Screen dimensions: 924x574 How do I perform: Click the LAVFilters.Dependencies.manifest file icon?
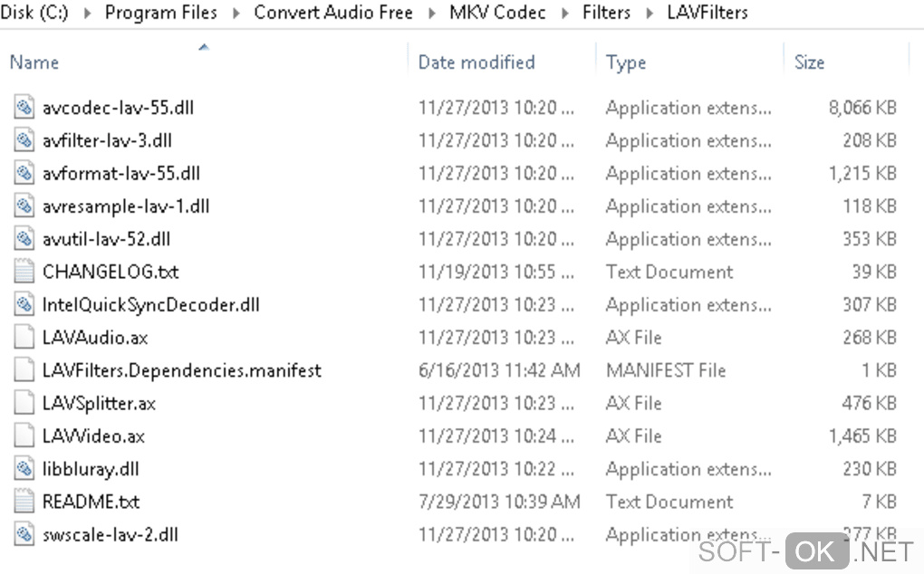tap(24, 370)
